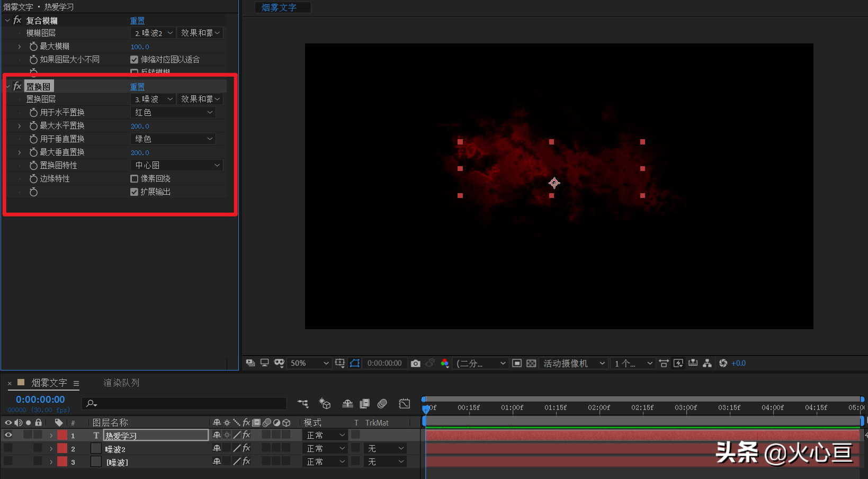Screen dimensions: 868x479
Task: Open the 烟雾文字 timeline panel menu
Action: 76,383
